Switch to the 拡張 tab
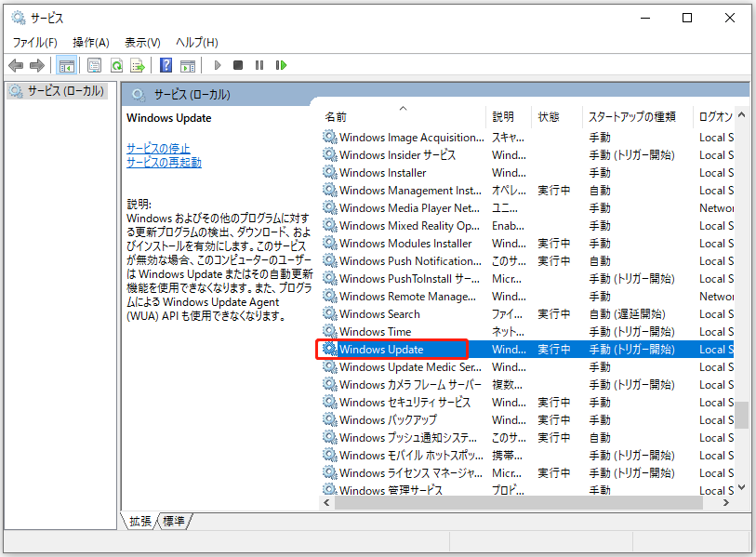The image size is (756, 557). tap(139, 521)
